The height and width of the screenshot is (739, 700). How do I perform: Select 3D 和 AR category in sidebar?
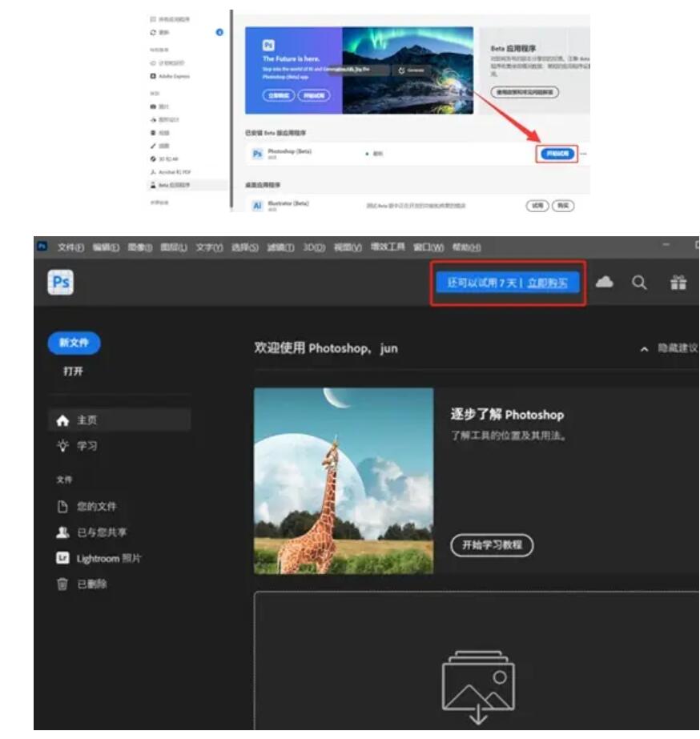coord(164,159)
